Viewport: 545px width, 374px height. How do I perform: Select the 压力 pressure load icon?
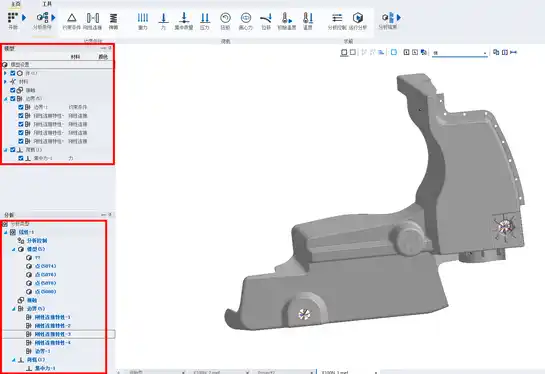click(x=205, y=21)
